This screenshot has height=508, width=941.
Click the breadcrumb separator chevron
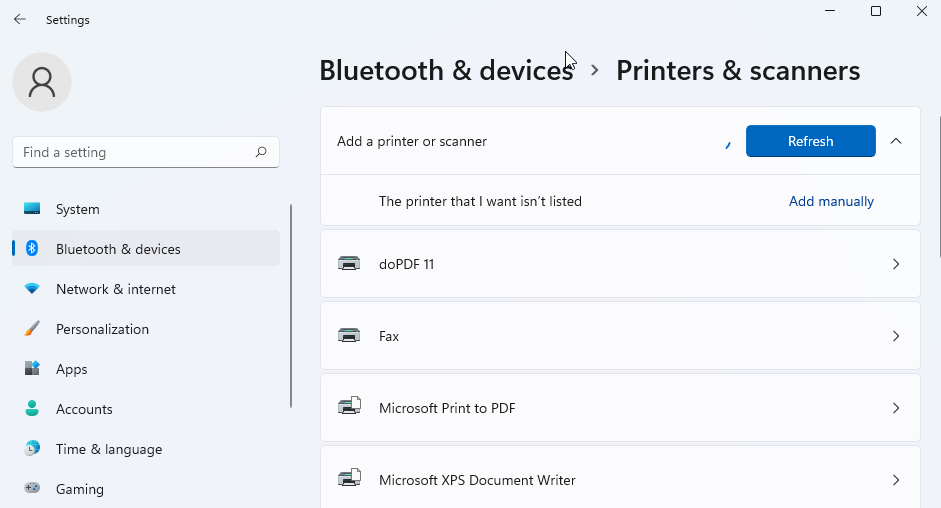click(595, 71)
